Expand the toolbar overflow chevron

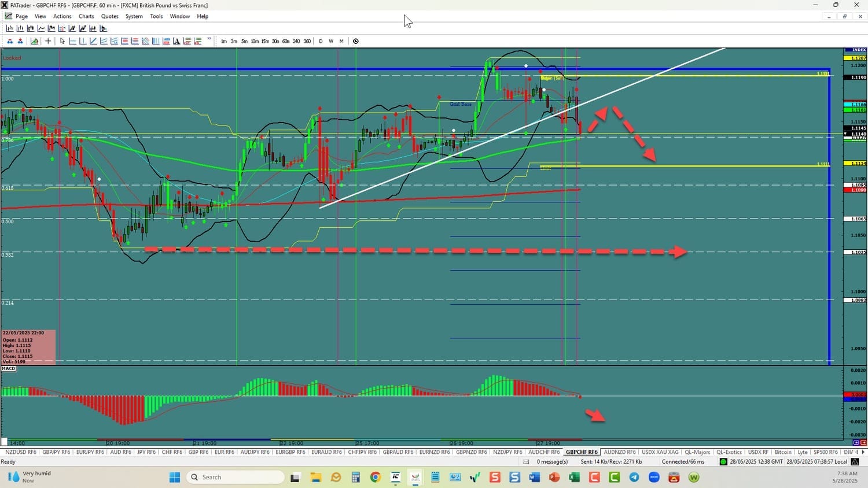point(209,39)
